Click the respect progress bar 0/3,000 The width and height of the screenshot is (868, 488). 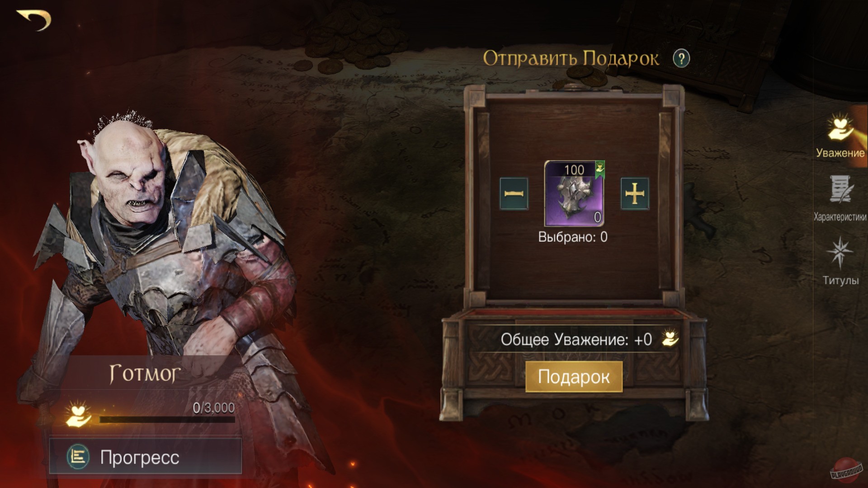[x=167, y=420]
